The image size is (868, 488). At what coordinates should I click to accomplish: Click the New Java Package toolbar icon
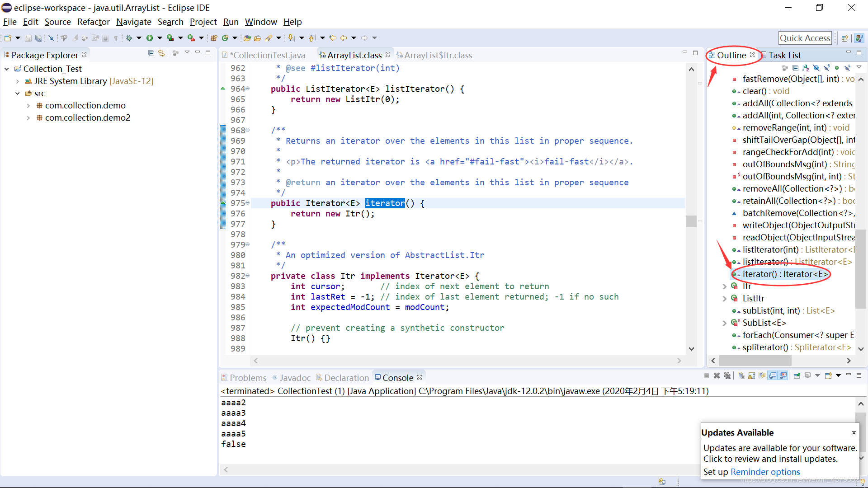[214, 38]
